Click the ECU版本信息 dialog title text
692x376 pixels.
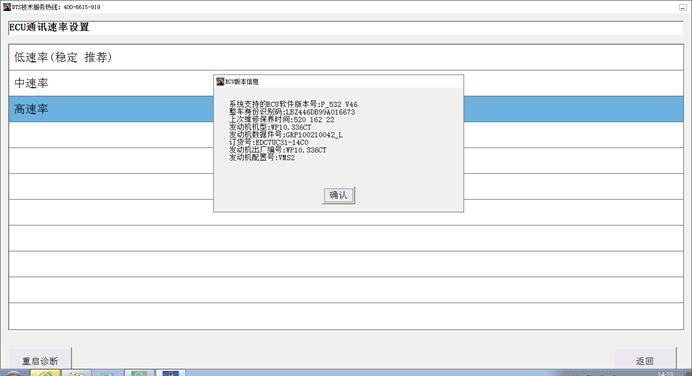tap(242, 82)
